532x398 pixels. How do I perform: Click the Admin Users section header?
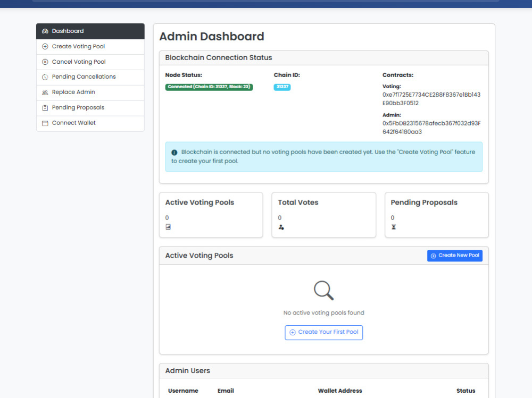click(188, 371)
